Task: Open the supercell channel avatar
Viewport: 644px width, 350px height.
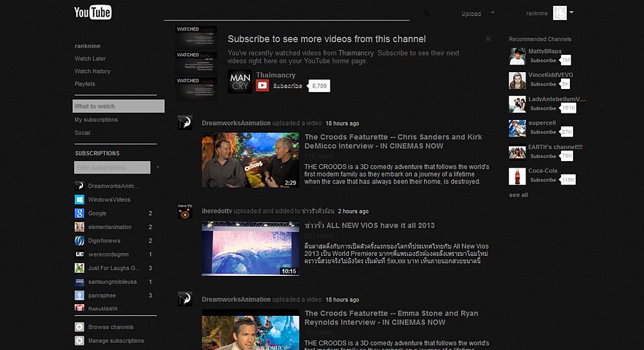Action: click(x=517, y=128)
